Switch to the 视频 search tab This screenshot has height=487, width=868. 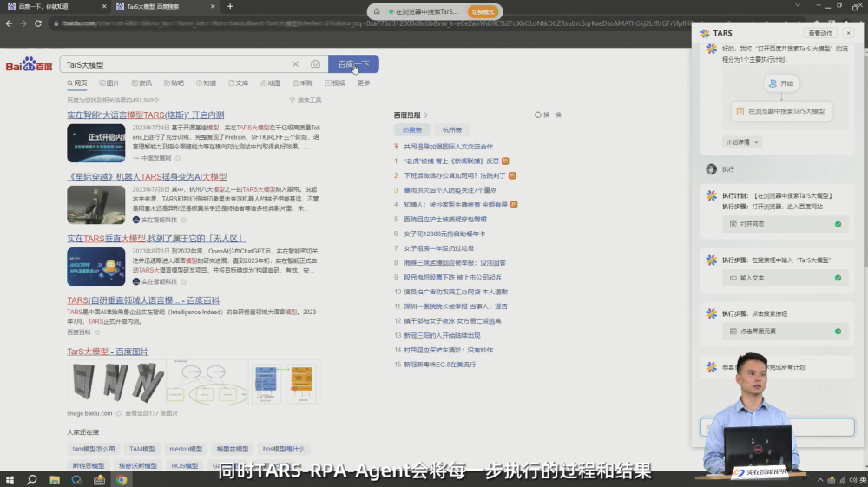pyautogui.click(x=335, y=83)
